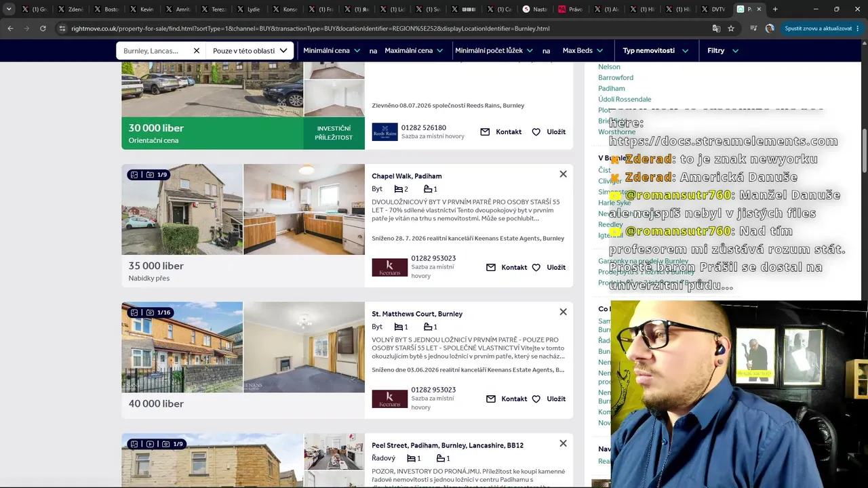Screen dimensions: 868x488
Task: Open the page translate icon
Action: click(x=716, y=28)
